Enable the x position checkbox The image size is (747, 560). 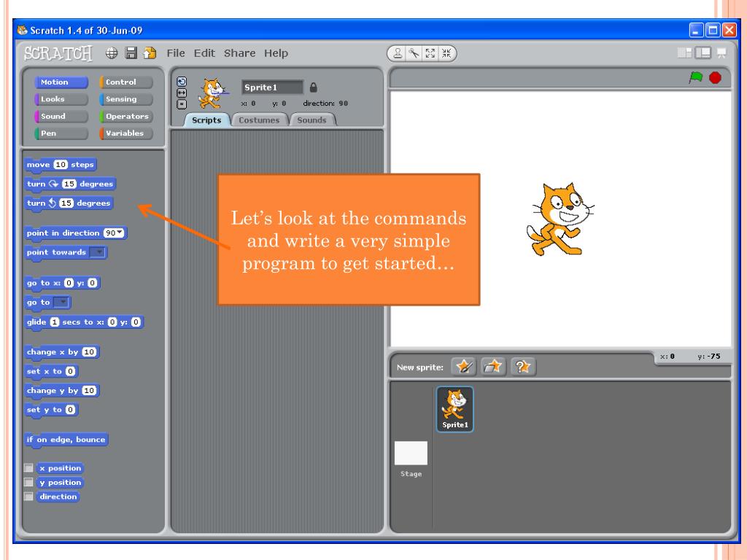pyautogui.click(x=28, y=468)
